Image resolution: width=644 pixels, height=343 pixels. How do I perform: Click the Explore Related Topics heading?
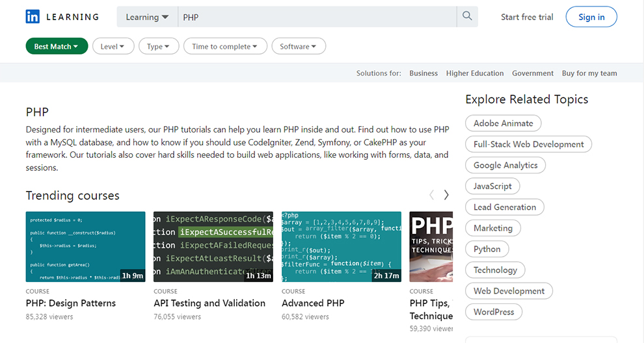(x=526, y=99)
